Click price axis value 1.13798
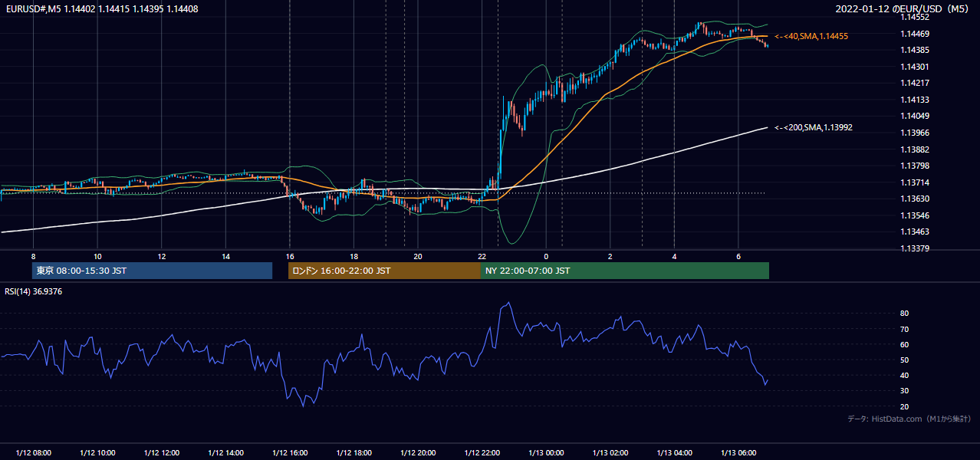This screenshot has height=460, width=980. pos(915,166)
